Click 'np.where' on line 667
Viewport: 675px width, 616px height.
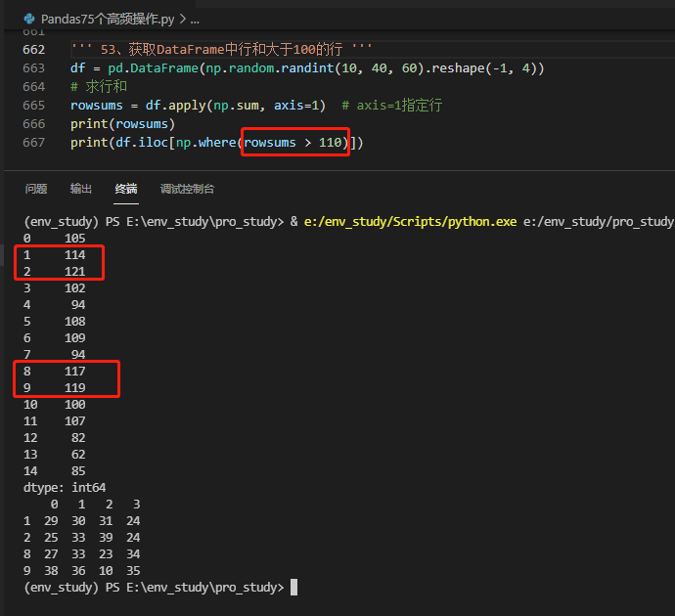coord(205,143)
